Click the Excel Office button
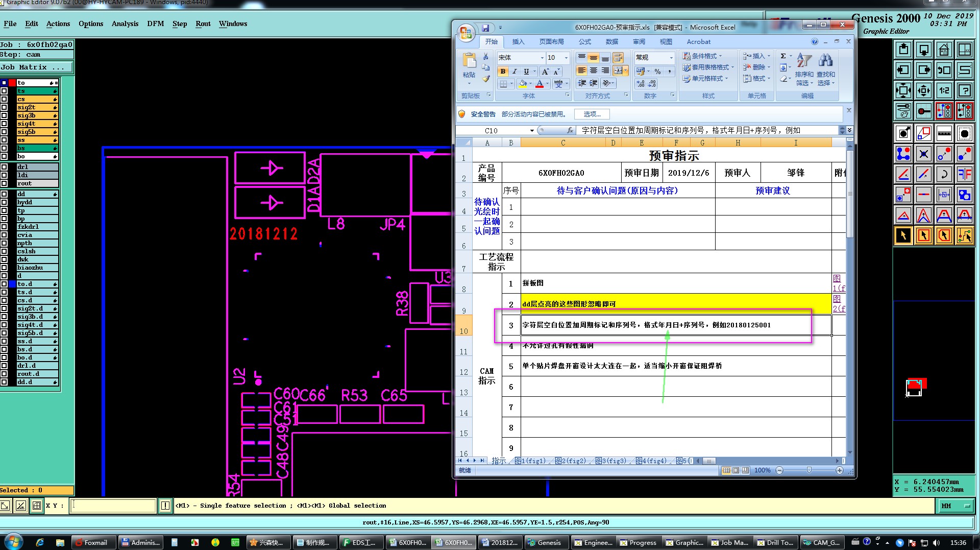 [x=465, y=33]
